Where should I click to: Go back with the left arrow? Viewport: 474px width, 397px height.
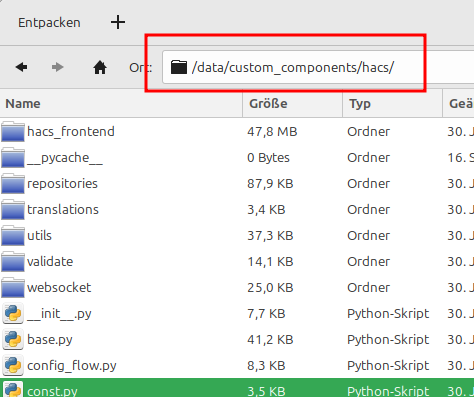(x=21, y=67)
